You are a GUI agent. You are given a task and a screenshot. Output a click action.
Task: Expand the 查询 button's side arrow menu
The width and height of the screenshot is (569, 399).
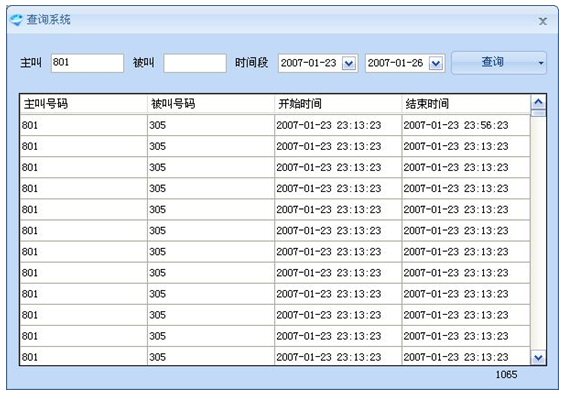click(541, 63)
